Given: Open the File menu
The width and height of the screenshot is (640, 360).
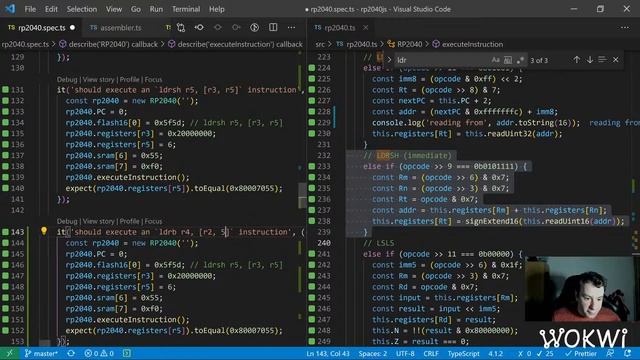Looking at the screenshot, I should coord(30,9).
